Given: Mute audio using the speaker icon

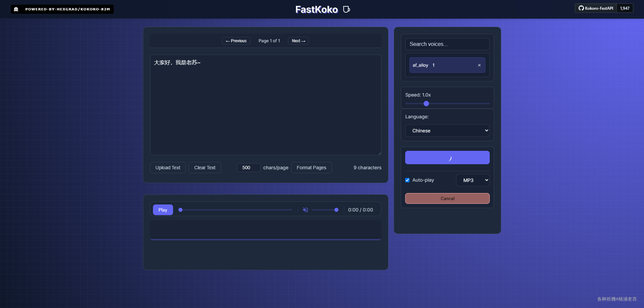Looking at the screenshot, I should 305,210.
